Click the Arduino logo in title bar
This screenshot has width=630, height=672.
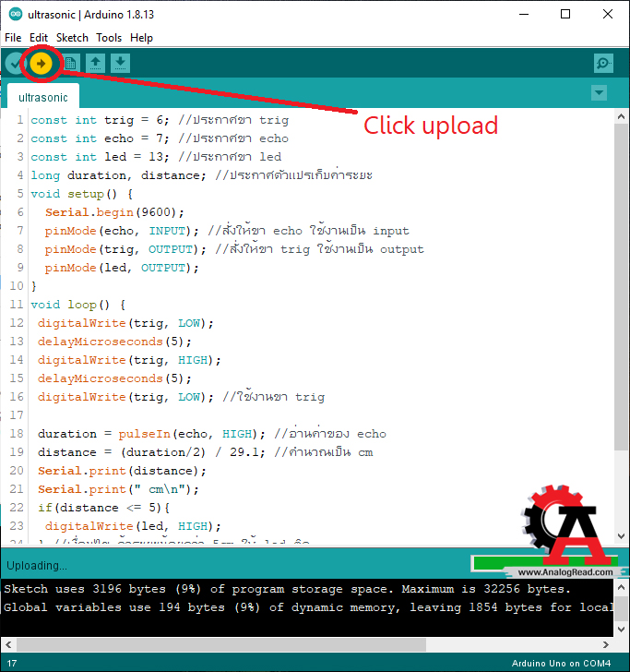click(x=16, y=14)
